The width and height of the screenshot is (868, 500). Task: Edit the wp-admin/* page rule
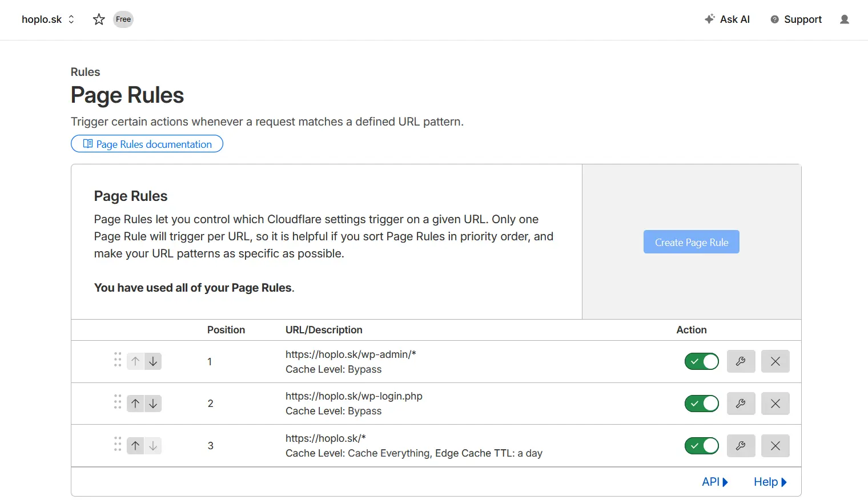point(741,361)
